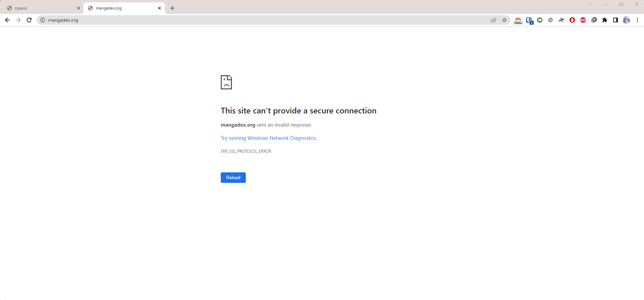Viewport: 644px width, 300px height.
Task: Open the Extensions puzzle piece menu
Action: (605, 20)
